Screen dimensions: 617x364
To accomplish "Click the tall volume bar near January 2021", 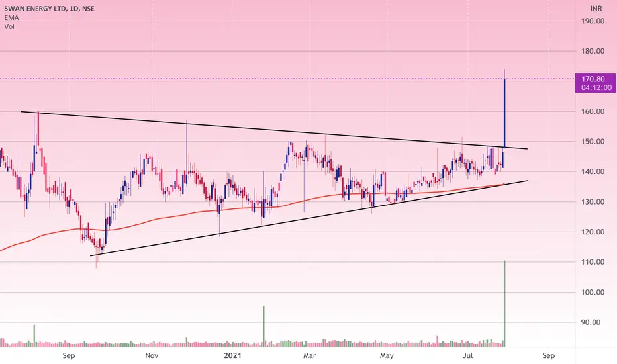I will tap(263, 326).
